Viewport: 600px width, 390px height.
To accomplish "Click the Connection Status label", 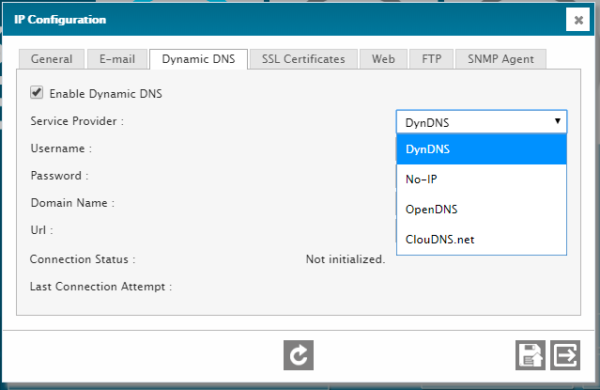I will click(x=83, y=259).
